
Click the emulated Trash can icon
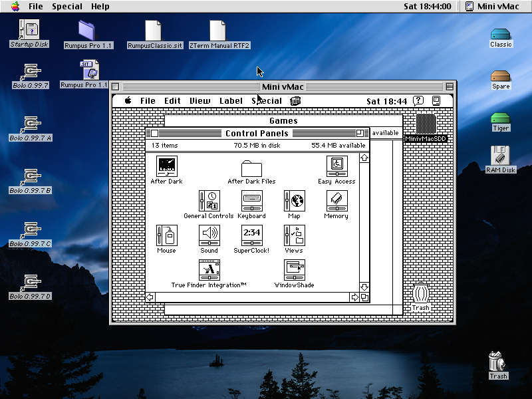421,293
